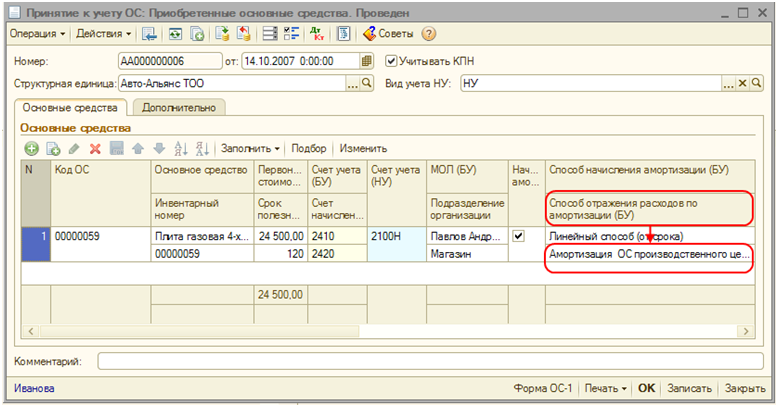
Task: Click the sort ascending icon
Action: point(181,148)
